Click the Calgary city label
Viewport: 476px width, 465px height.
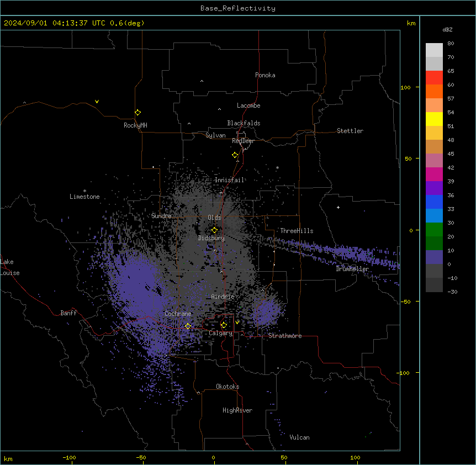[221, 333]
